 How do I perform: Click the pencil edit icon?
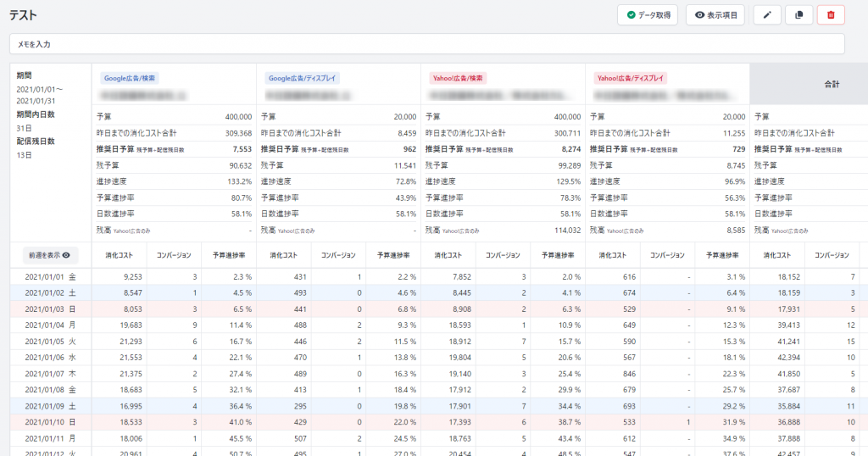click(767, 15)
